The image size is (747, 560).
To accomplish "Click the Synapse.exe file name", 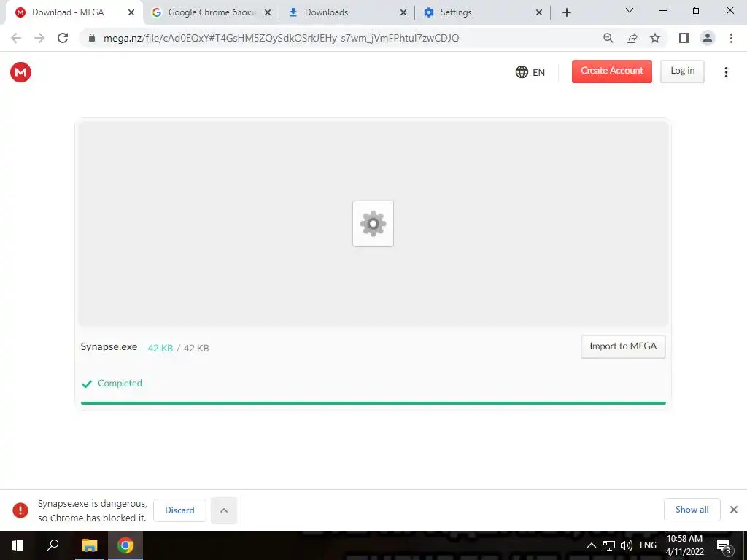I will [109, 346].
